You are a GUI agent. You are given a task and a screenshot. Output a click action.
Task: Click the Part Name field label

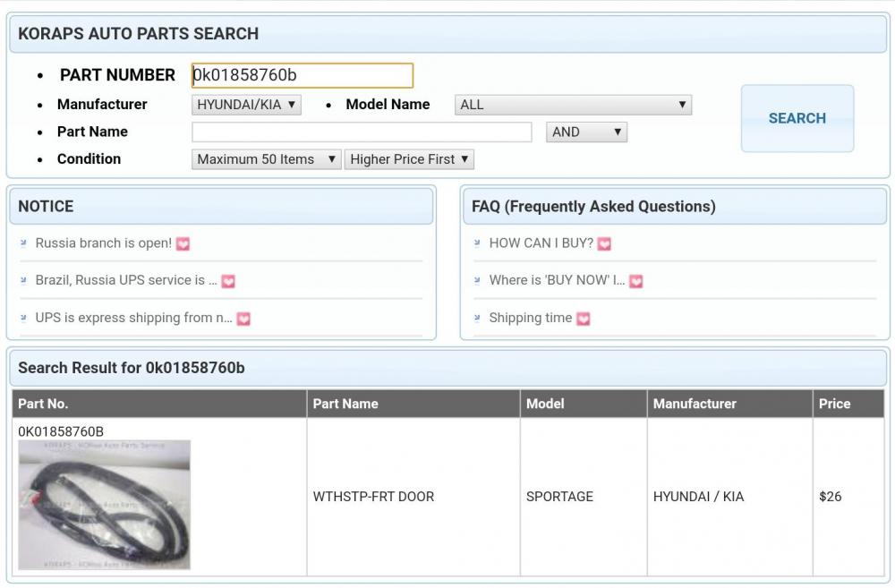click(92, 132)
